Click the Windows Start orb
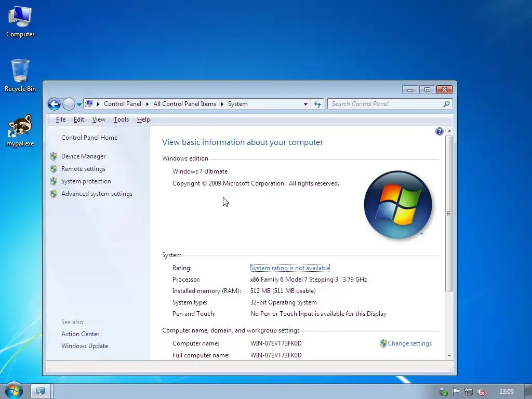532x399 pixels. click(14, 390)
